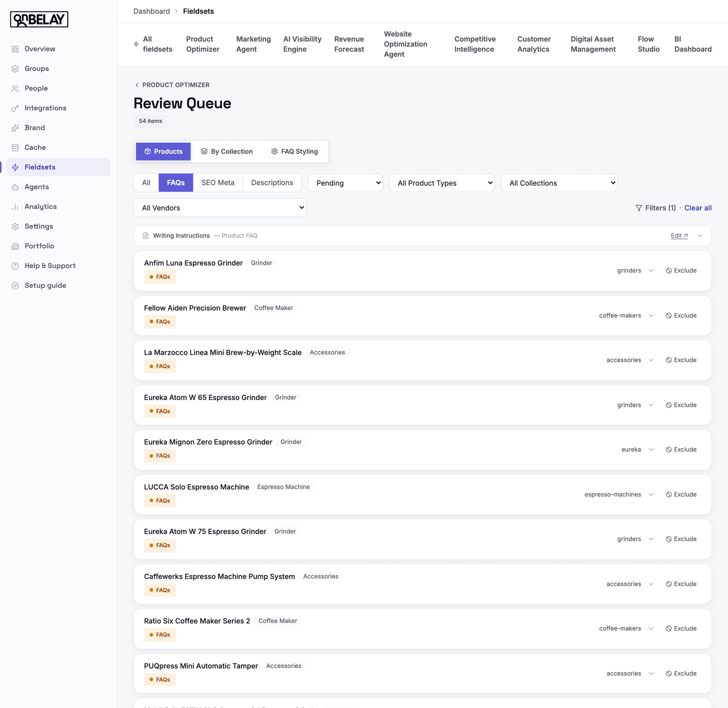Expand eureka chevron for Eureka Mignon Zero
This screenshot has height=708, width=728.
[x=651, y=450]
